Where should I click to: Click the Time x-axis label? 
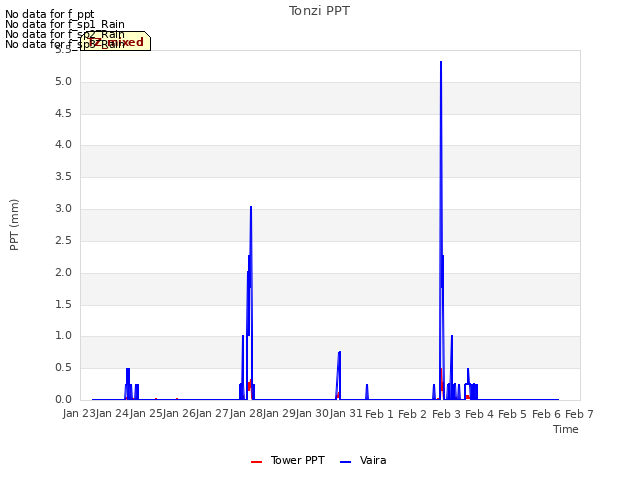coord(566,429)
